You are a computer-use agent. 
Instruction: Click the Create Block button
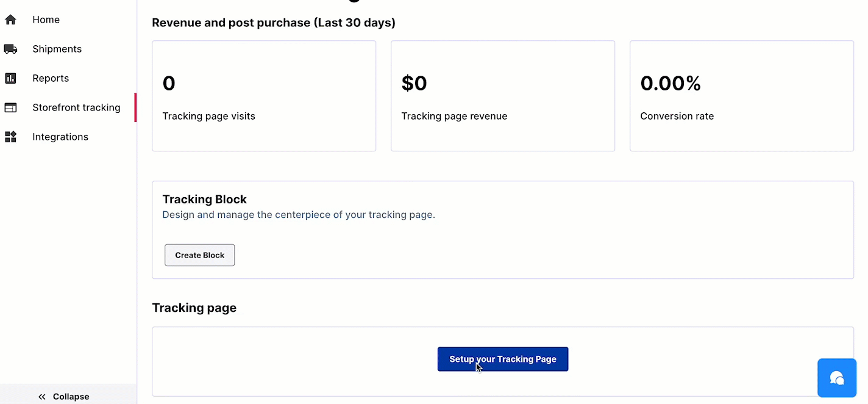199,255
